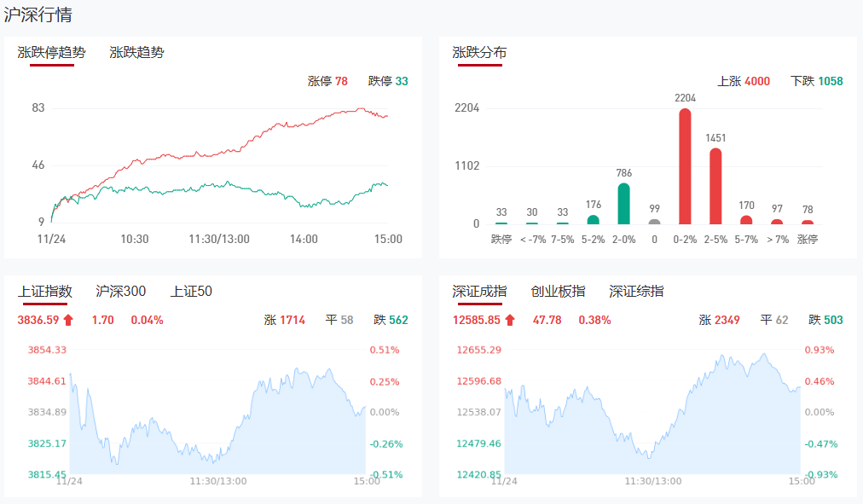Select the 涨跌停趋势 tab
863x504 pixels.
(51, 52)
